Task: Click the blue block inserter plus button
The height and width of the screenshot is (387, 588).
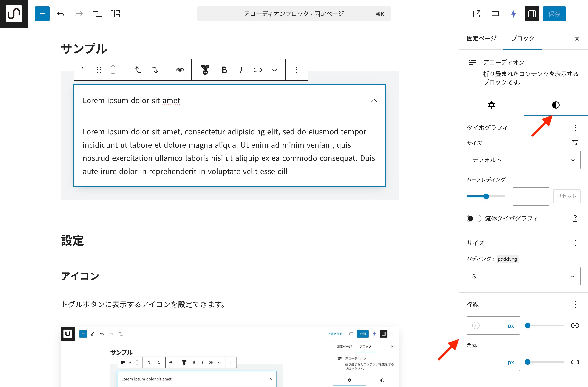Action: (x=42, y=14)
